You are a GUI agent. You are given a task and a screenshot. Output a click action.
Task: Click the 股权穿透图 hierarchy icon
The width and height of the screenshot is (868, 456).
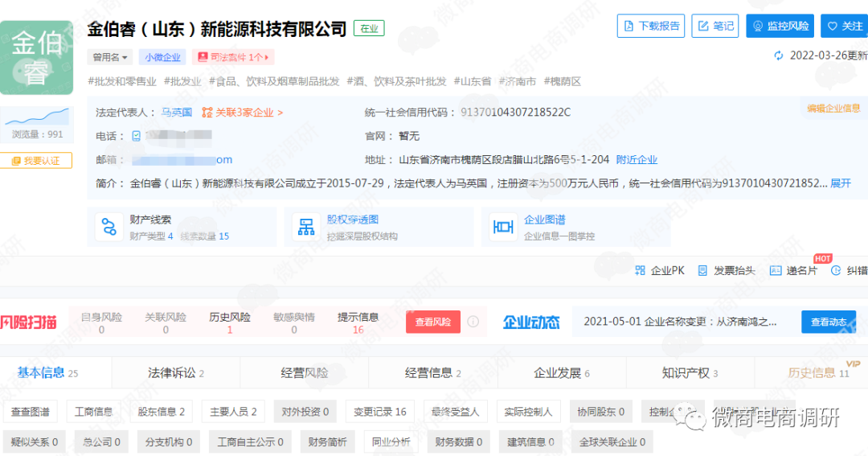pos(306,227)
